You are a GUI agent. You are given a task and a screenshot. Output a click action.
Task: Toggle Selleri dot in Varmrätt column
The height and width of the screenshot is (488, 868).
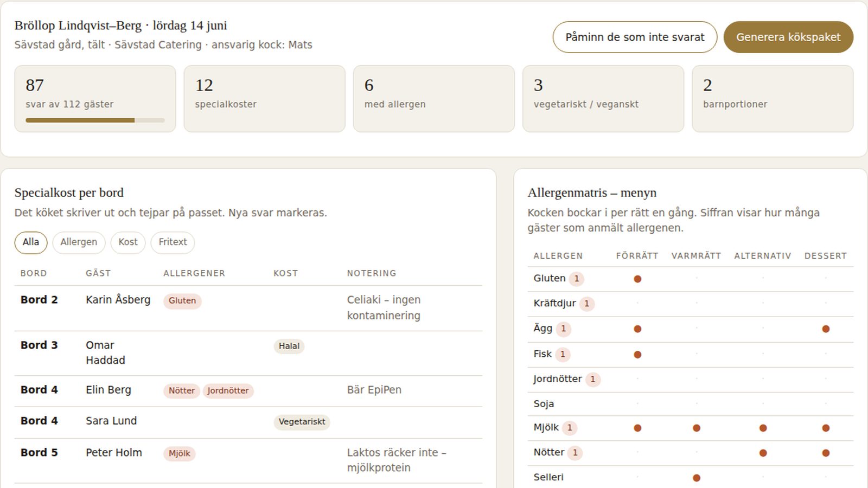click(697, 478)
